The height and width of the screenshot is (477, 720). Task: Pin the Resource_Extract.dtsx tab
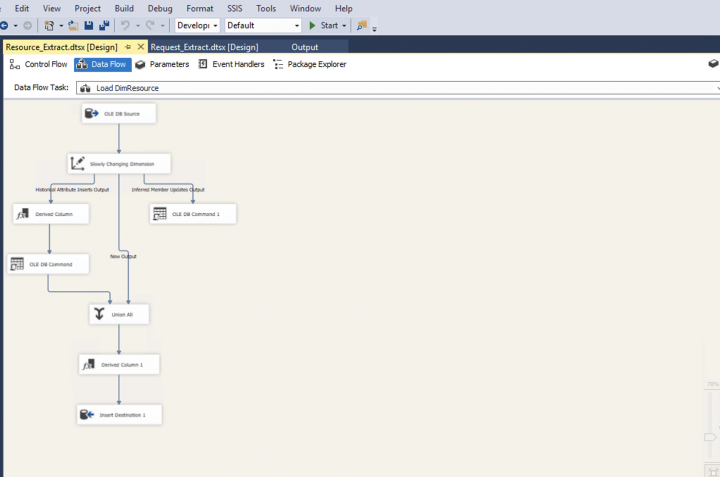128,47
